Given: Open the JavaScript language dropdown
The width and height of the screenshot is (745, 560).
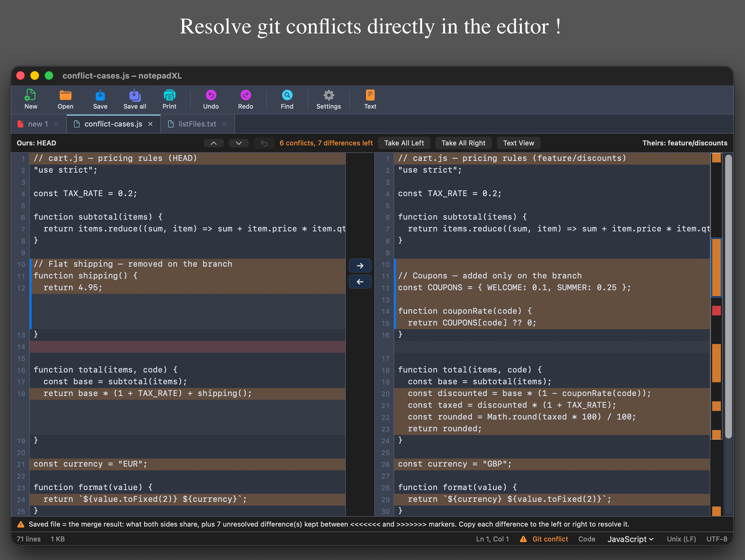Looking at the screenshot, I should click(x=630, y=539).
